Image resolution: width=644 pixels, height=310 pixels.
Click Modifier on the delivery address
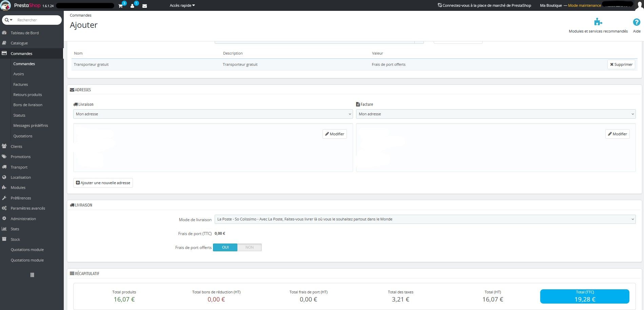334,134
